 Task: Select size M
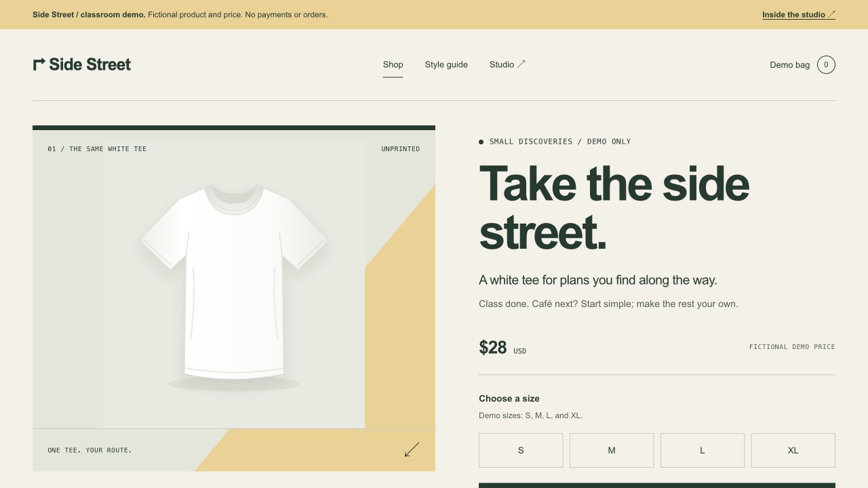[x=612, y=450]
